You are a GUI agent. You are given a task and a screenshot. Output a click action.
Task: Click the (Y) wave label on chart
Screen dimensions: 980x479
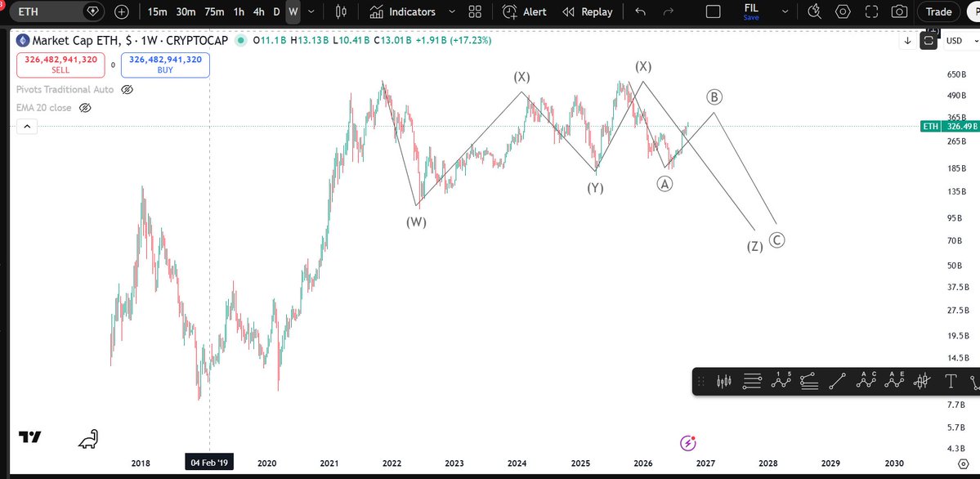click(x=595, y=188)
